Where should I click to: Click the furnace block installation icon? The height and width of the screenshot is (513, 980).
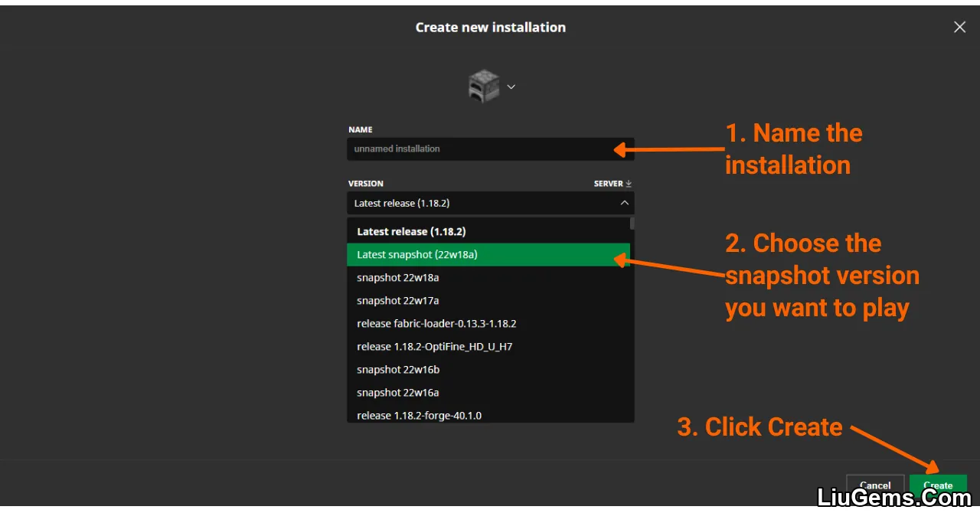[484, 86]
